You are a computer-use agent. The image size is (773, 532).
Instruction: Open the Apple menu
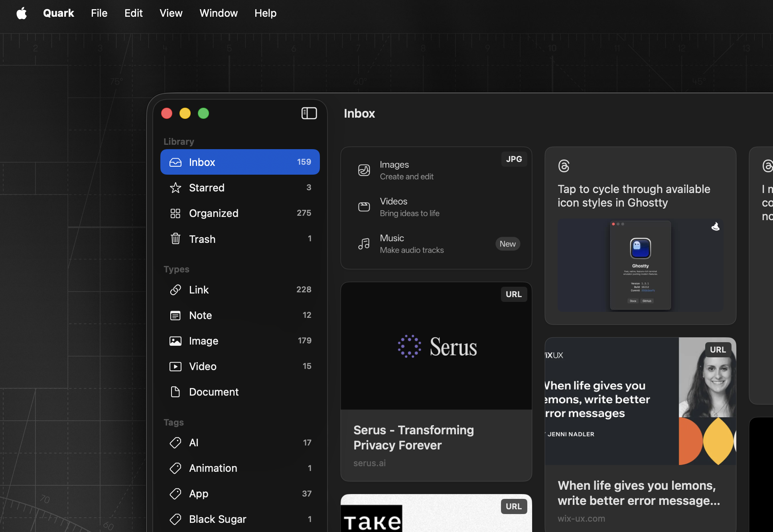point(22,13)
